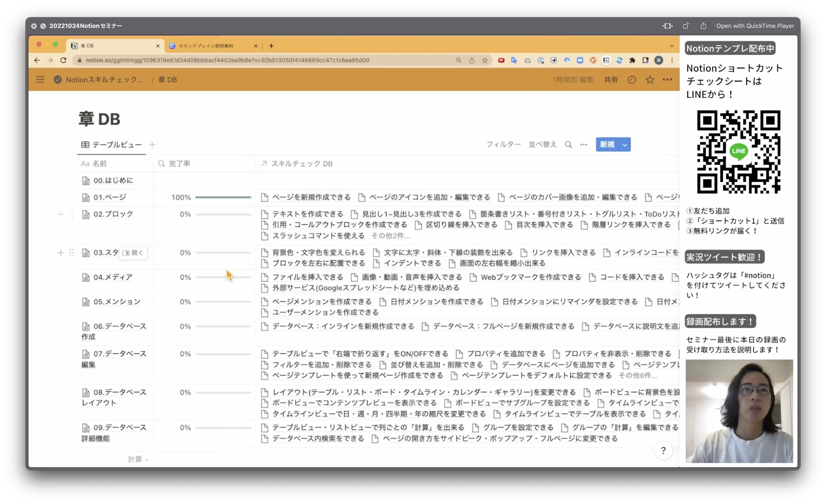Click the QuickTime share icon in title bar
The width and height of the screenshot is (826, 504).
[703, 26]
